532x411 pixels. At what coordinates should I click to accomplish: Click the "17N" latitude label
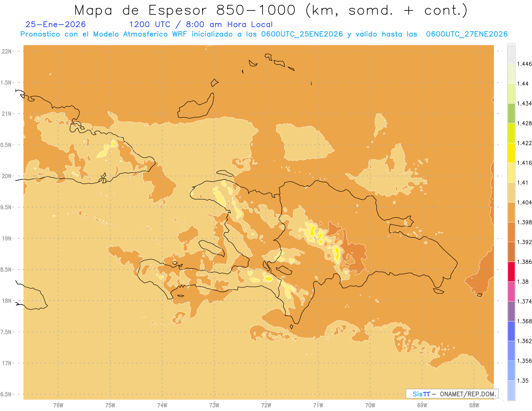pos(7,363)
